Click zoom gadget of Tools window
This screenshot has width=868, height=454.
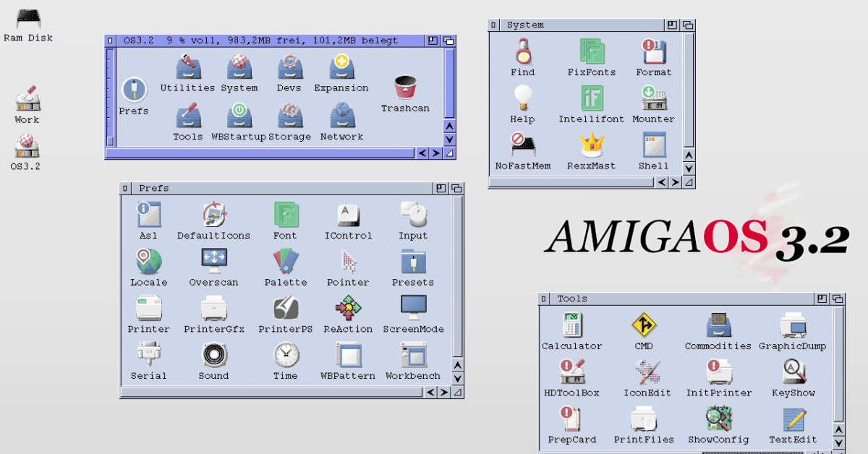coord(822,299)
